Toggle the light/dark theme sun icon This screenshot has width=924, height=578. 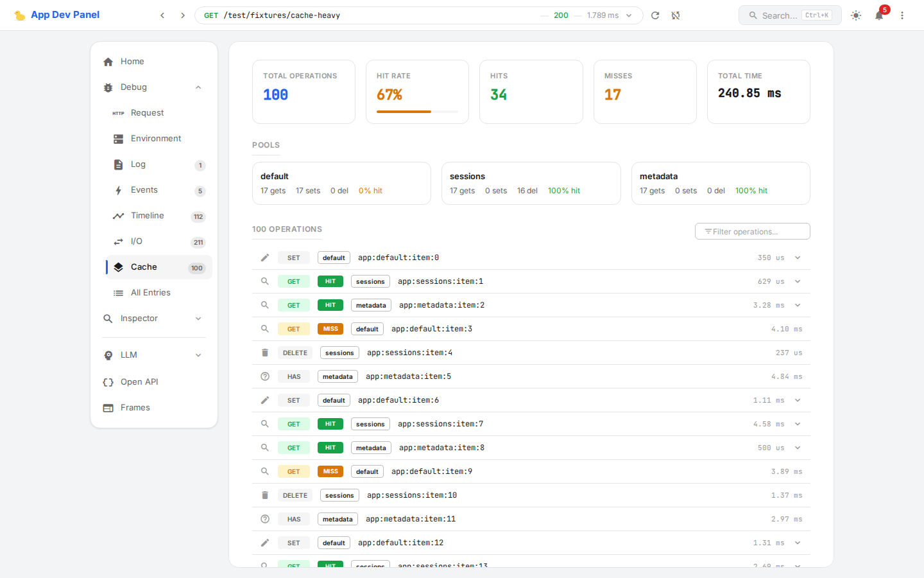[x=856, y=15]
